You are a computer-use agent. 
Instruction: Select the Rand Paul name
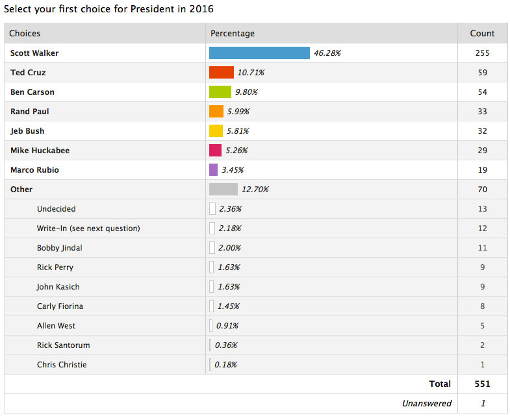point(30,112)
